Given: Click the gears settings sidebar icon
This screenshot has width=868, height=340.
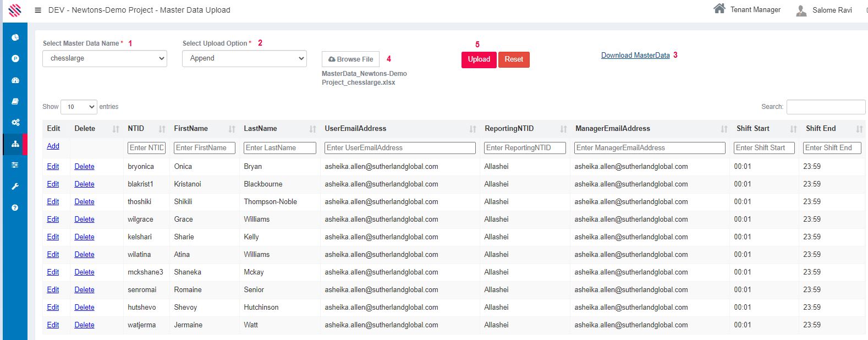Looking at the screenshot, I should click(x=15, y=123).
